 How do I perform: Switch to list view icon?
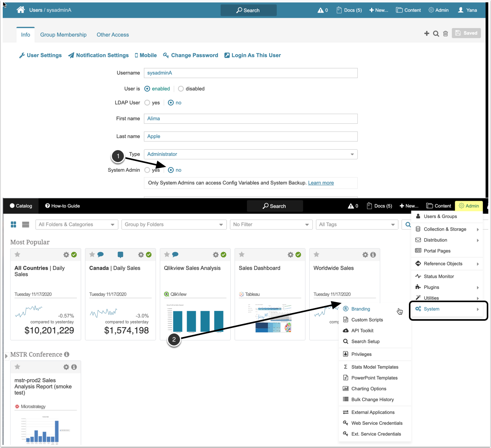pos(26,224)
